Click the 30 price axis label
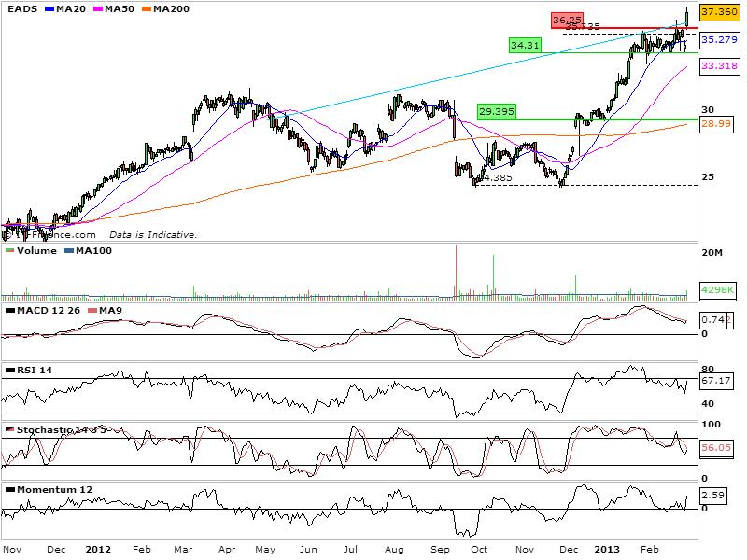This screenshot has height=560, width=747. [x=708, y=109]
